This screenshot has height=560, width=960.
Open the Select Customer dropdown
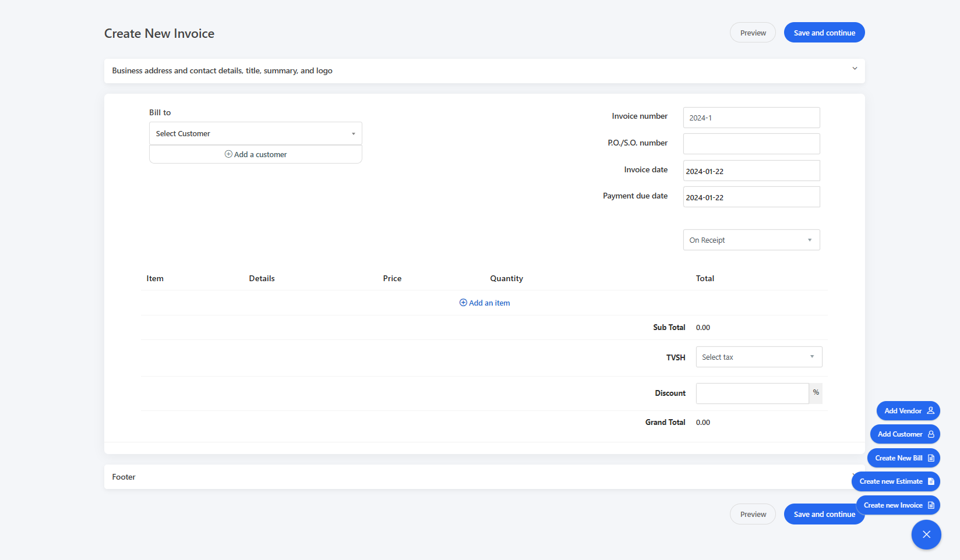click(256, 133)
